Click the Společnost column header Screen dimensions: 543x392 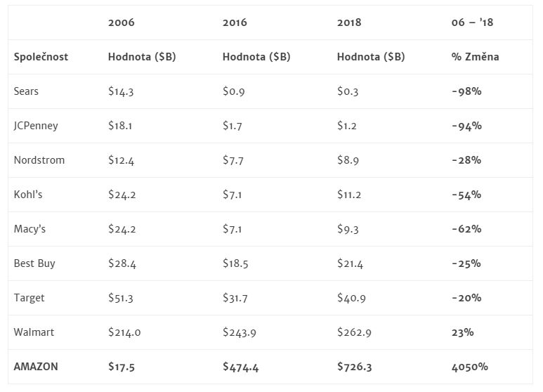pos(41,57)
